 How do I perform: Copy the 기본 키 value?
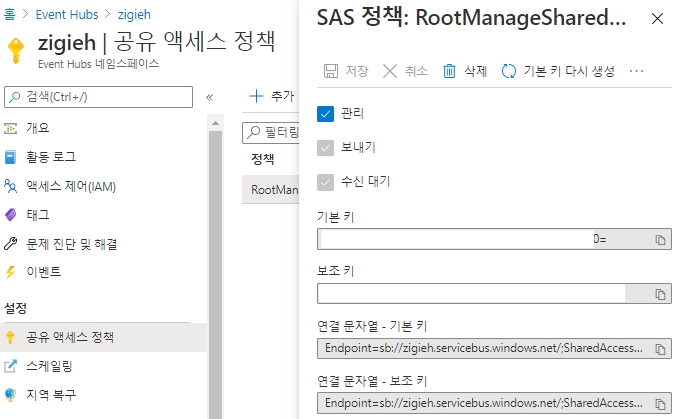click(660, 239)
